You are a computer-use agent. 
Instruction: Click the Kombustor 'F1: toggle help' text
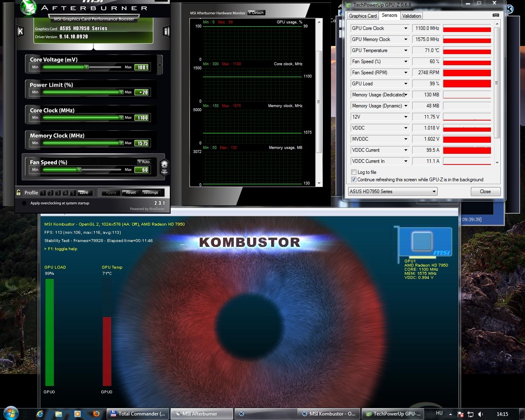(x=61, y=249)
